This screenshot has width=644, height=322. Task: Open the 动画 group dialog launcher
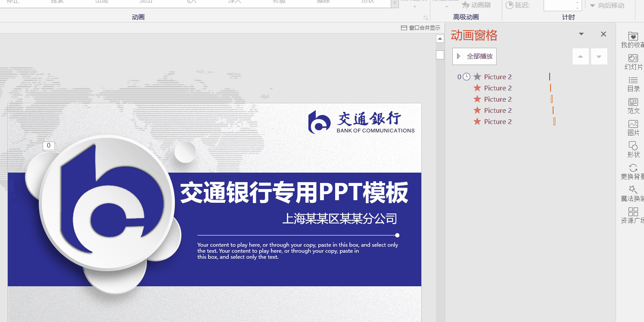click(426, 18)
